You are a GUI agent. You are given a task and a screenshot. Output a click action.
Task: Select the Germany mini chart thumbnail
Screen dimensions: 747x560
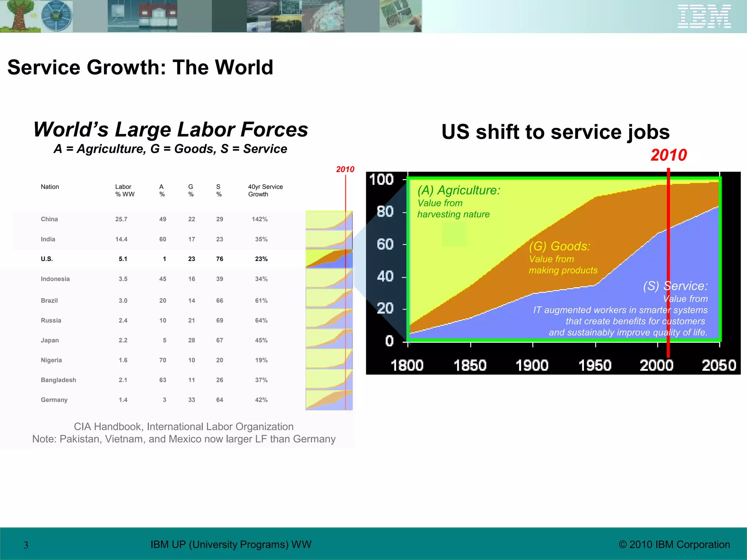point(329,400)
